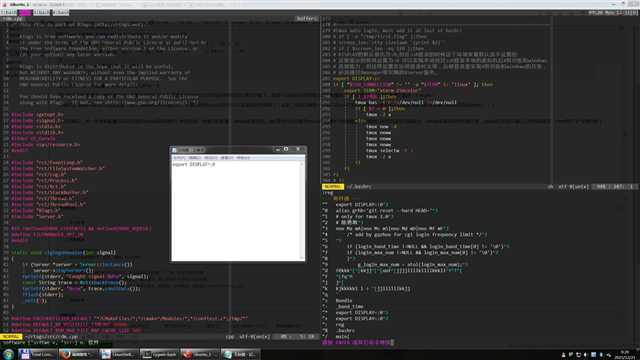The width and height of the screenshot is (640, 360).
Task: Open the taskbar item with teal globe icon
Action: 240,354
